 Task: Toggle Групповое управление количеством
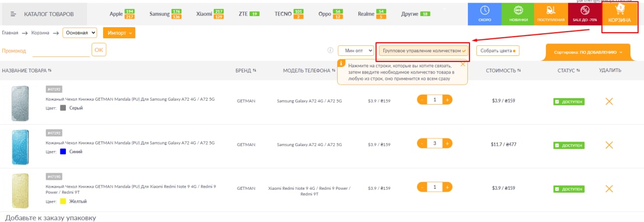click(424, 51)
